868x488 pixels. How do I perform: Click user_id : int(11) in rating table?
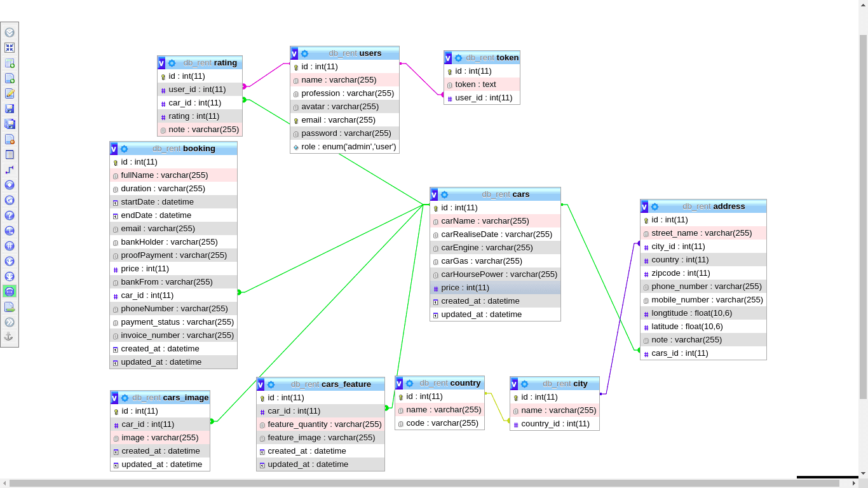pos(200,90)
